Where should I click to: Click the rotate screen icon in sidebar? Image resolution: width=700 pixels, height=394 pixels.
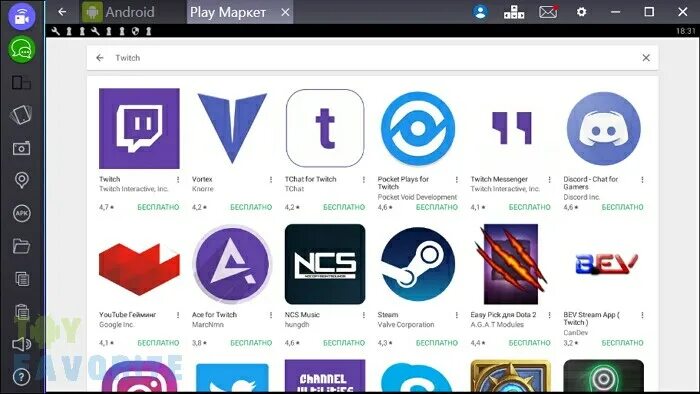click(x=21, y=115)
